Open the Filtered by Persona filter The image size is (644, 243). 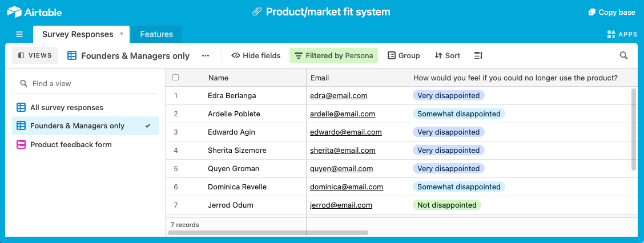point(333,55)
